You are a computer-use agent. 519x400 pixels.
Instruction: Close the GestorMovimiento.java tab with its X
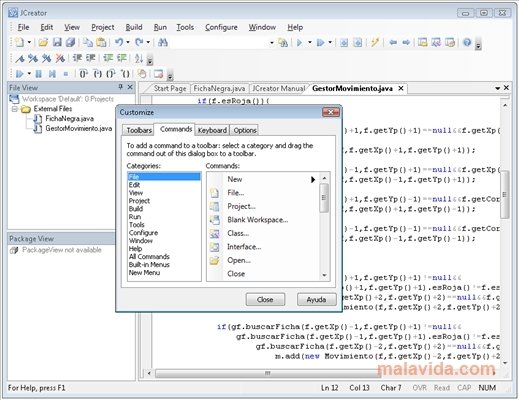(401, 88)
